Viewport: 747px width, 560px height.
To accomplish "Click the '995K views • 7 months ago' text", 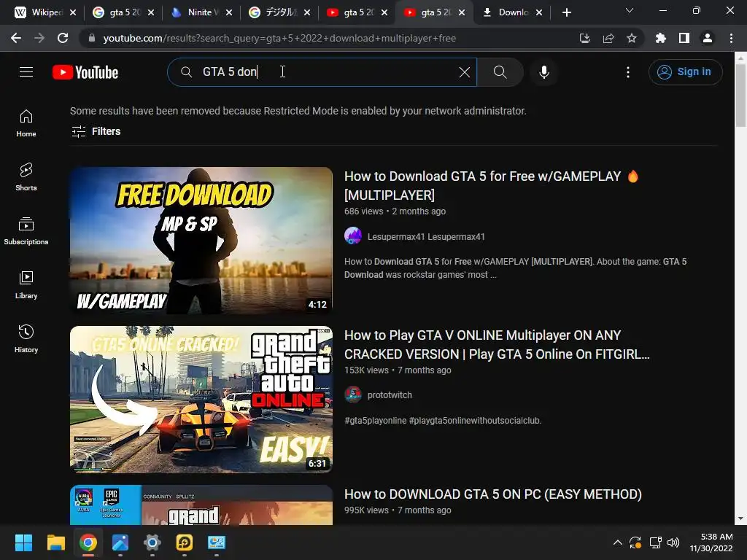I will point(398,510).
